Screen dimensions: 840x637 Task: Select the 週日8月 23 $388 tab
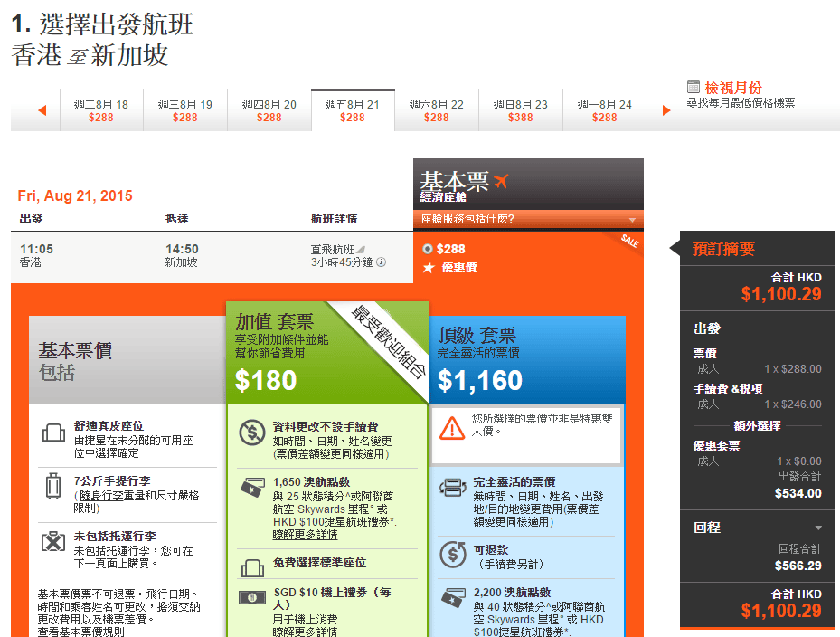[520, 110]
